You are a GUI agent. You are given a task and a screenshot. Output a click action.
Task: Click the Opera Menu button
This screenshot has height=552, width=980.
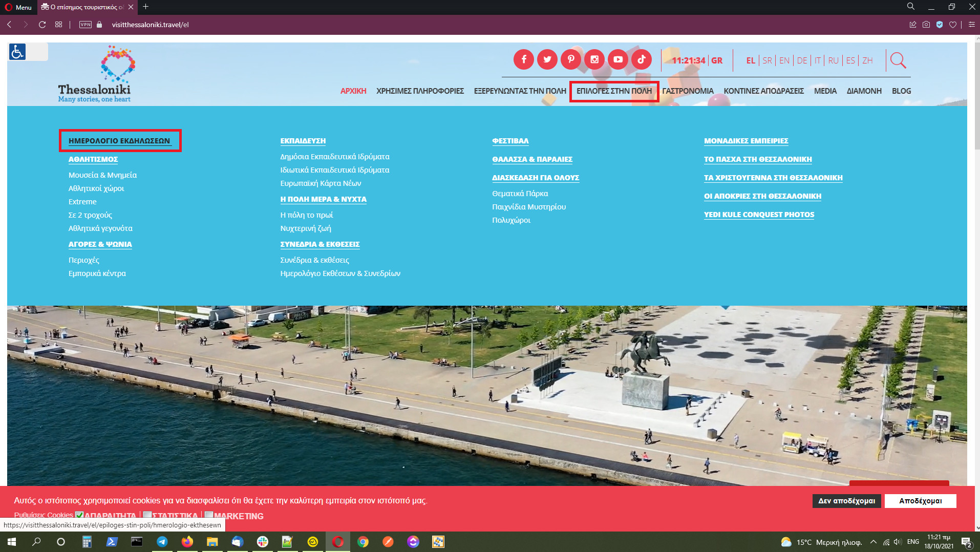click(18, 7)
